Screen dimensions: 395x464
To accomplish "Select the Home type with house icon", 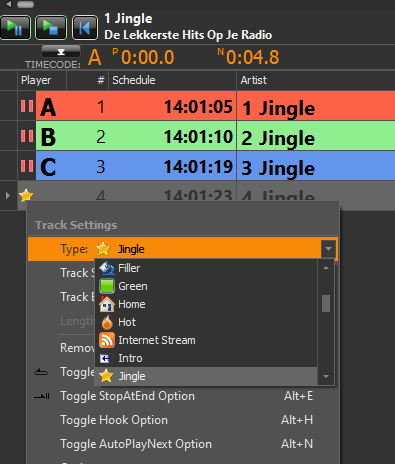I will tap(206, 304).
